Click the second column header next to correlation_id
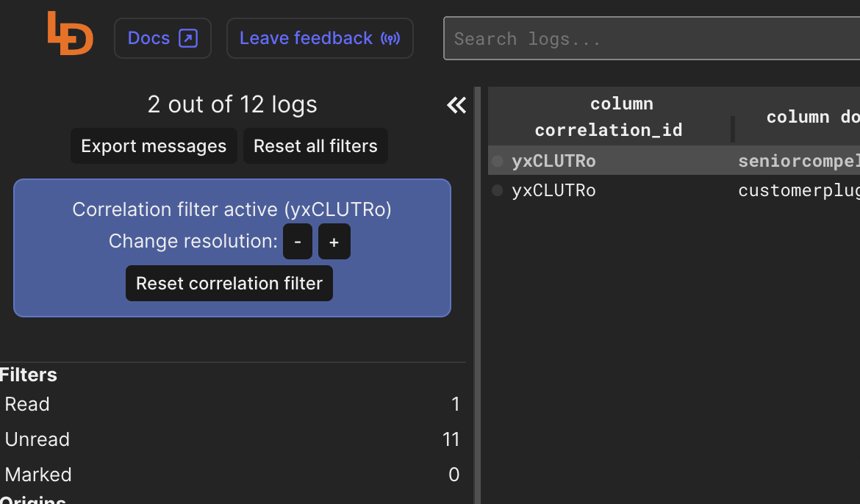 tap(801, 117)
